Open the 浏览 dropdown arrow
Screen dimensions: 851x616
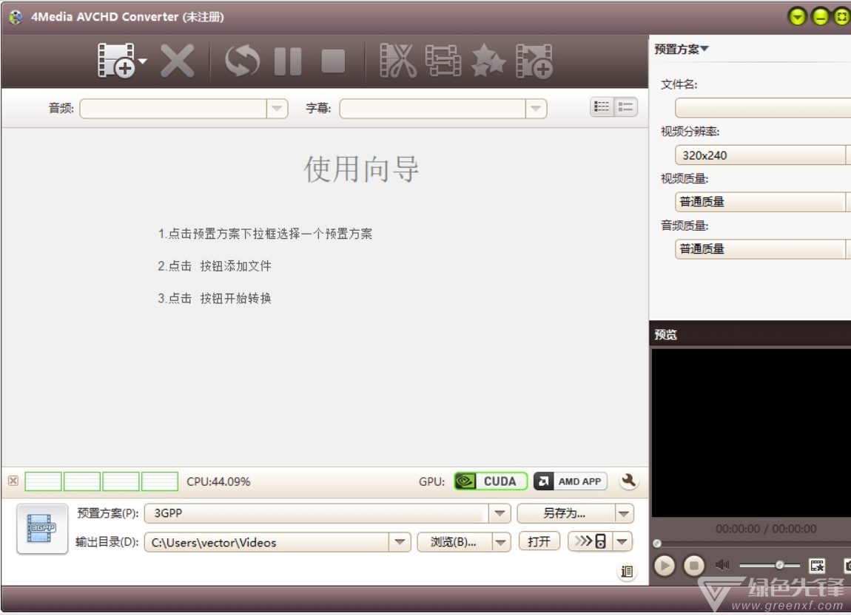click(501, 542)
